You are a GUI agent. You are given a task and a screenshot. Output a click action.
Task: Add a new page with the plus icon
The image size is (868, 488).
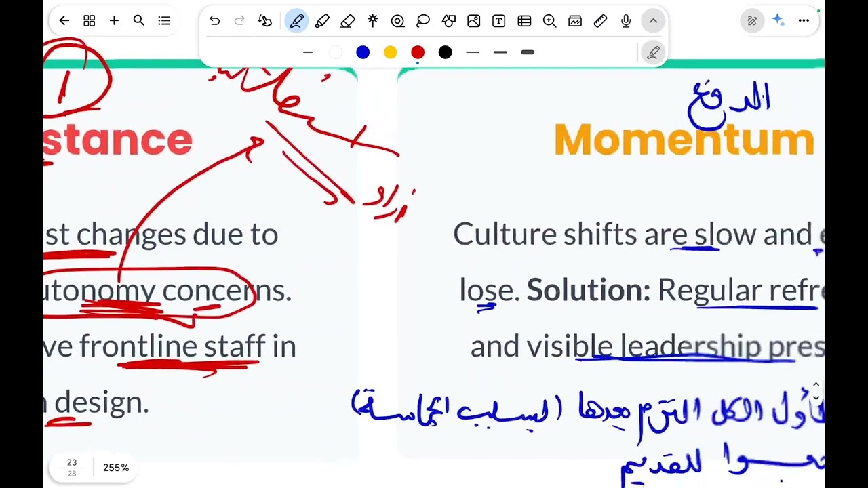114,21
